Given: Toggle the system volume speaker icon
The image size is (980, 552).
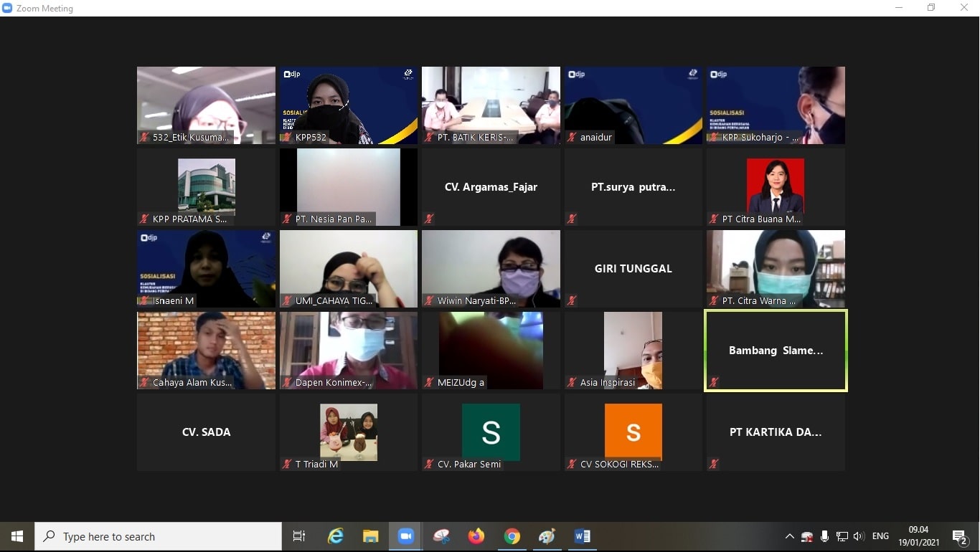Looking at the screenshot, I should click(x=858, y=536).
